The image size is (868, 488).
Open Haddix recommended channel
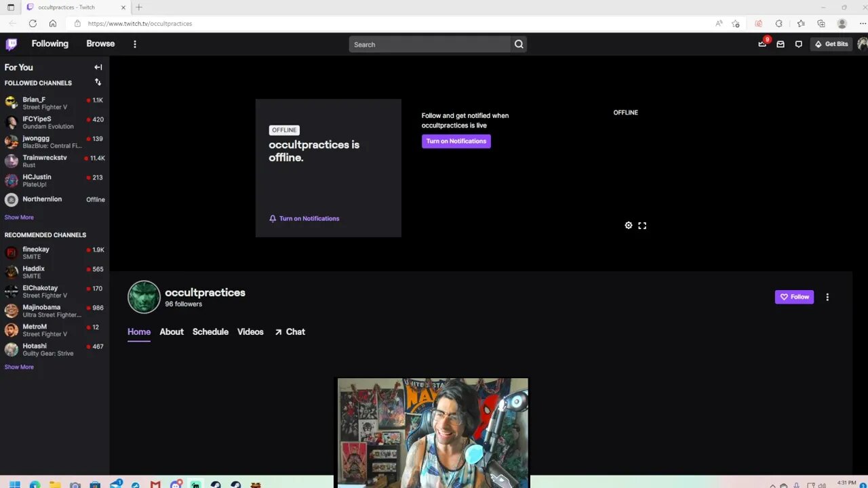(54, 272)
